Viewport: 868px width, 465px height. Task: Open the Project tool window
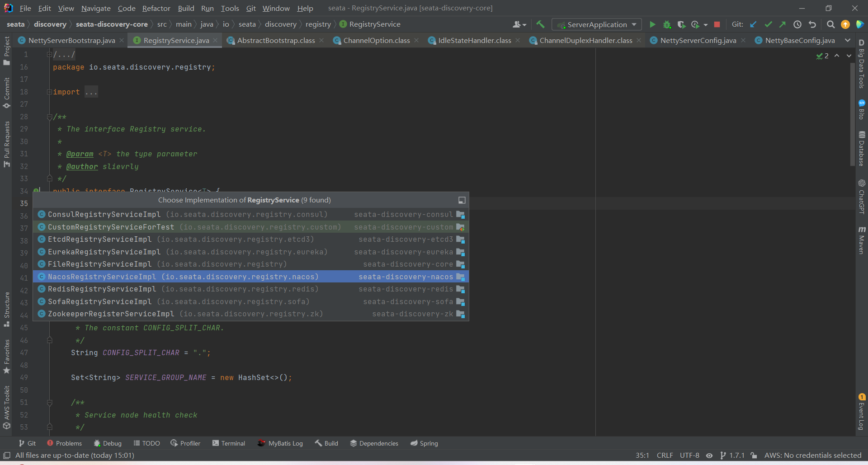pyautogui.click(x=6, y=51)
